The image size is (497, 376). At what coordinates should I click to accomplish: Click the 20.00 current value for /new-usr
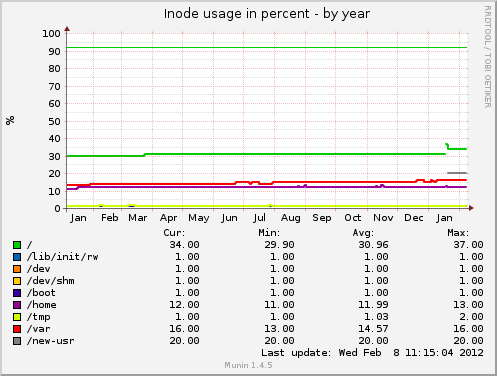coord(184,341)
